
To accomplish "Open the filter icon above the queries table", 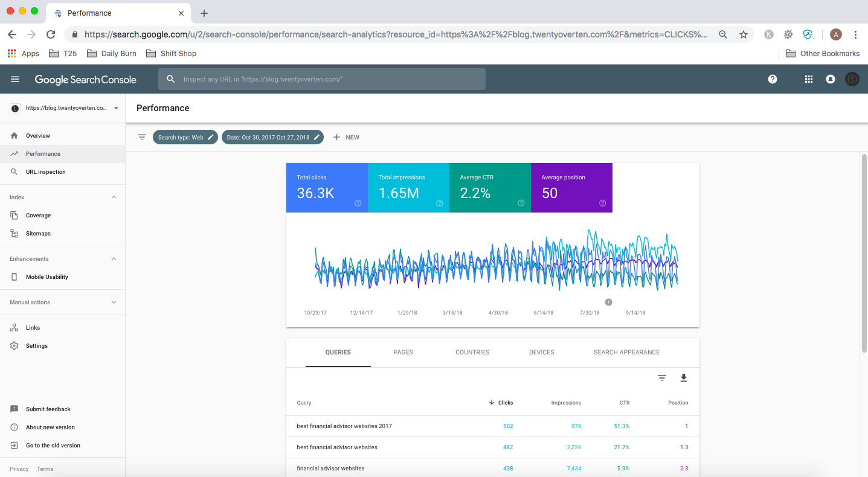I will (661, 377).
